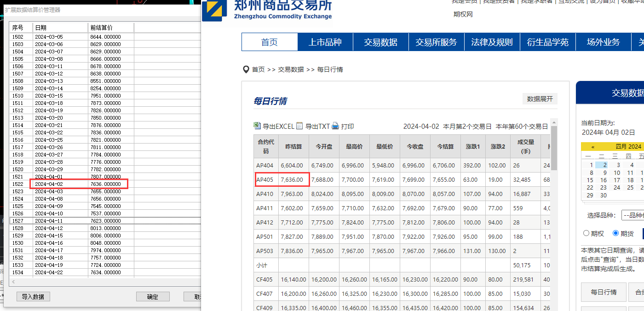Click the 成交量(手) column header
Screen dimensions: 644x311
pos(526,146)
